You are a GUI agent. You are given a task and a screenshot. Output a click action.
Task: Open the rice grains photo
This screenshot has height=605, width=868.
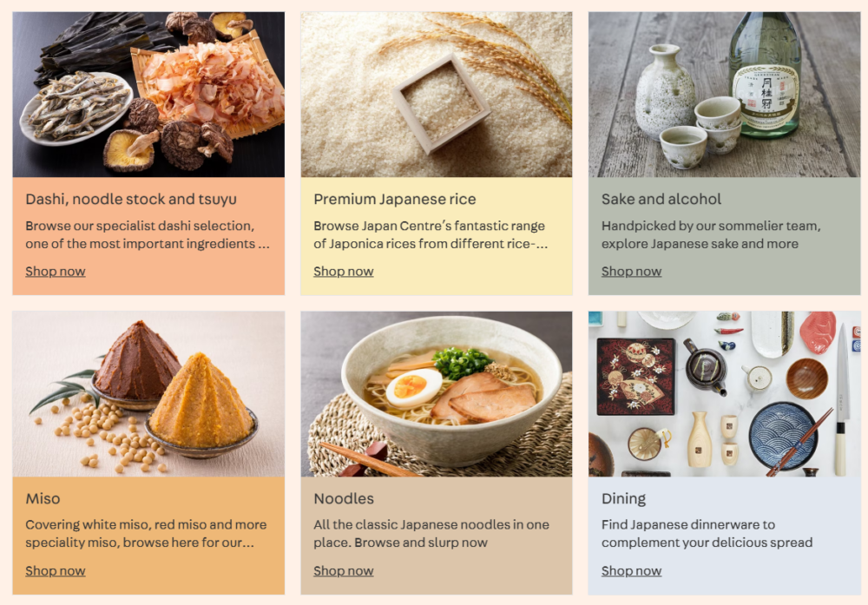(437, 95)
